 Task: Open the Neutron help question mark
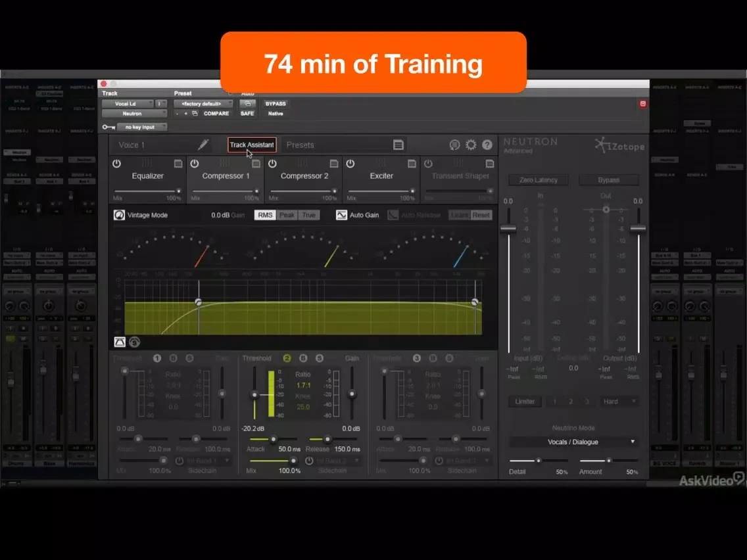coord(487,145)
